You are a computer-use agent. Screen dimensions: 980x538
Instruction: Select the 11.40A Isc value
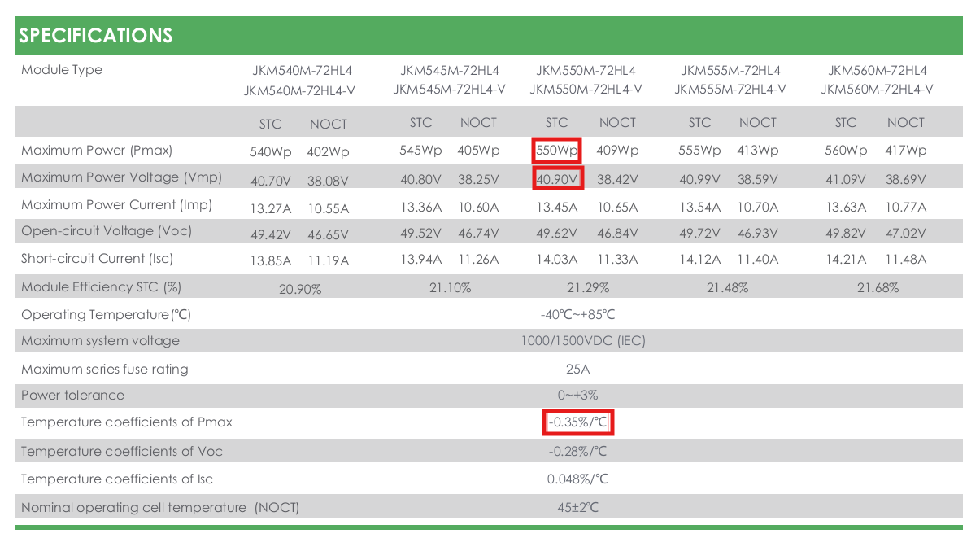757,260
